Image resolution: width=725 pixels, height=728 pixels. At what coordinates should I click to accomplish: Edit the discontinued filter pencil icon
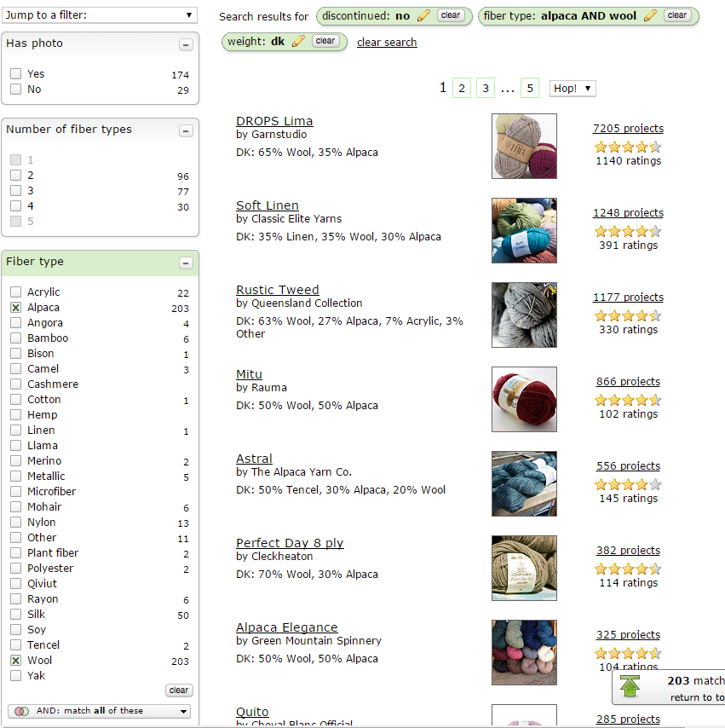pos(423,16)
